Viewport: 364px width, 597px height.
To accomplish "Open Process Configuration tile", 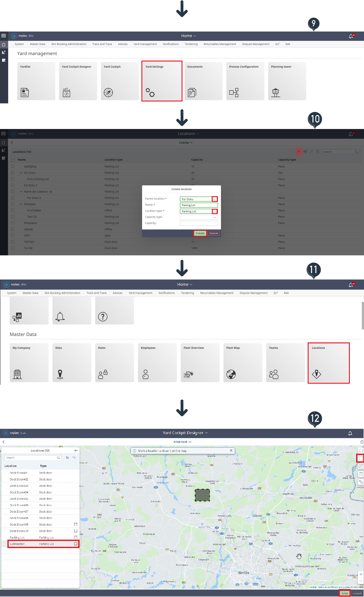I will pos(245,81).
